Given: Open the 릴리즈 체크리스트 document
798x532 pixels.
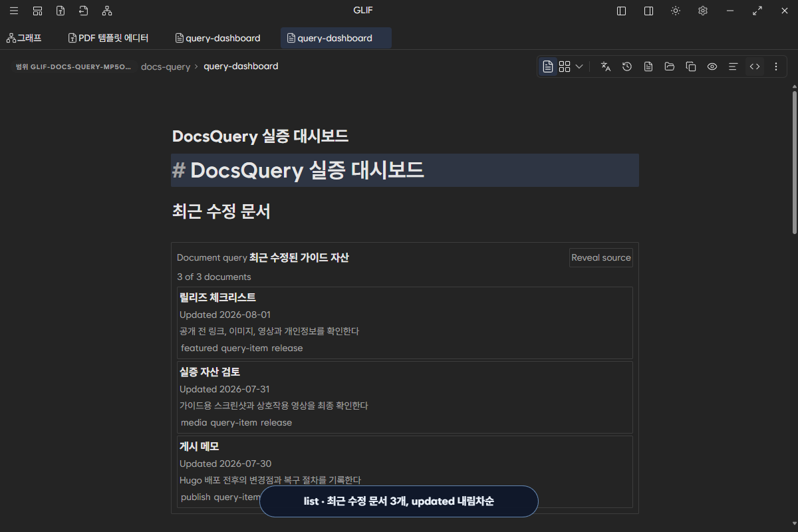Looking at the screenshot, I should [x=217, y=297].
